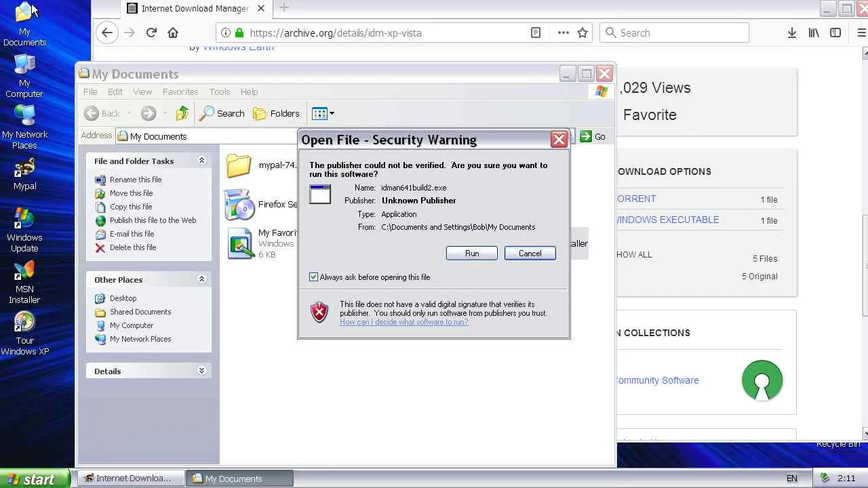Switch to My Documents taskbar button
The image size is (868, 488).
(240, 479)
